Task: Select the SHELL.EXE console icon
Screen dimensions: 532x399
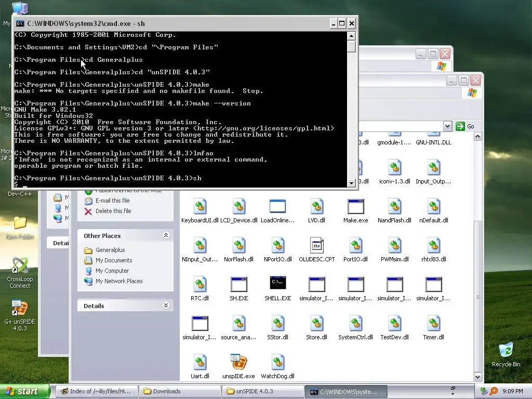Action: [277, 283]
